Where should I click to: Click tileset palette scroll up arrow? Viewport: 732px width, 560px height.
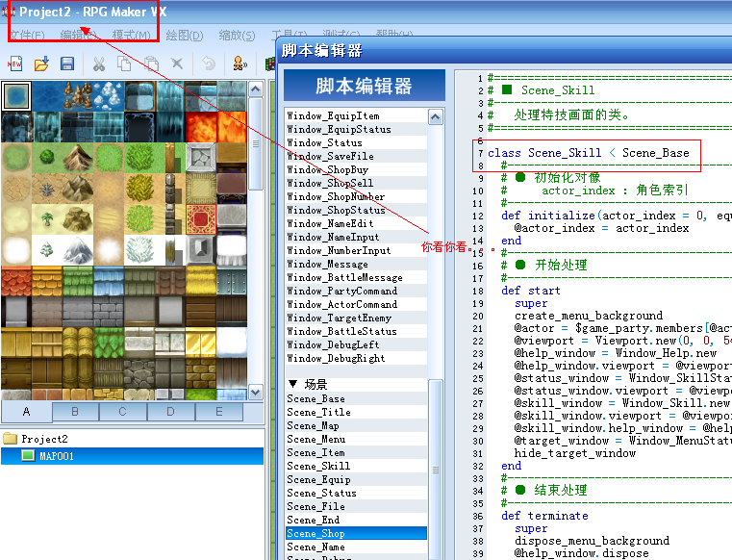(256, 89)
